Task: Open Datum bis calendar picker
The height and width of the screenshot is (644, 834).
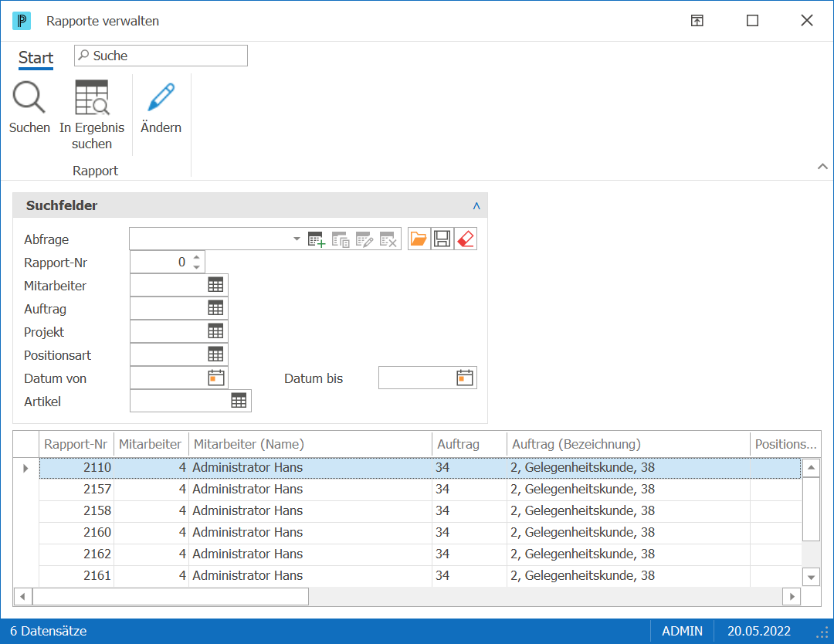Action: coord(465,378)
